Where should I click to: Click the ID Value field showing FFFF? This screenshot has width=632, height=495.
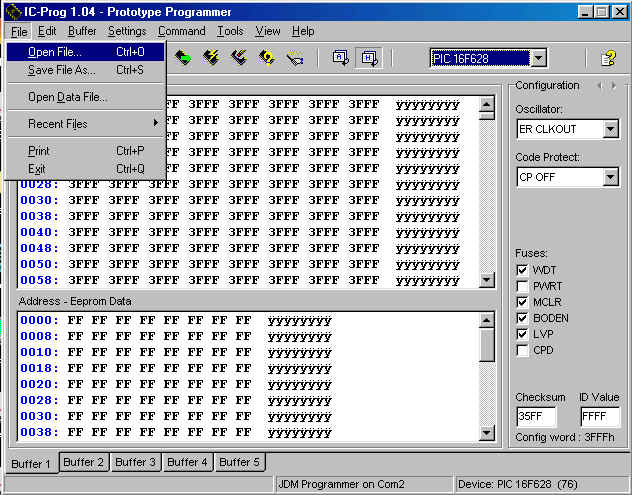(x=600, y=416)
